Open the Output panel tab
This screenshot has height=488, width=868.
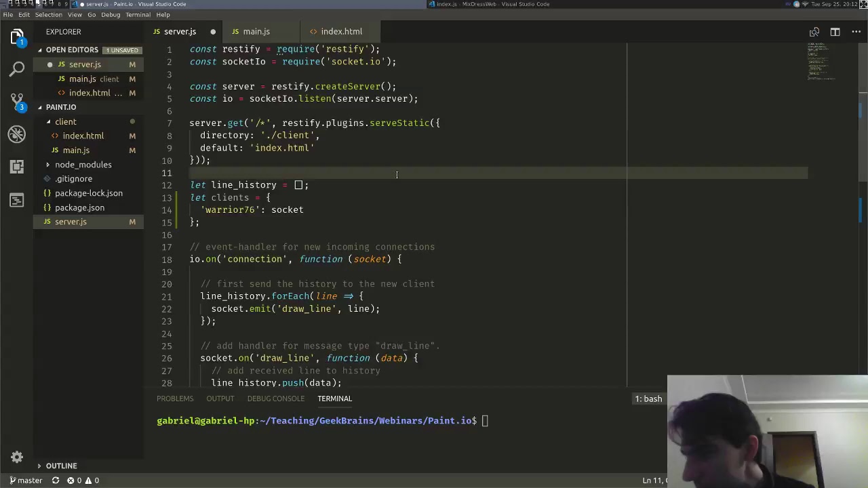click(220, 399)
